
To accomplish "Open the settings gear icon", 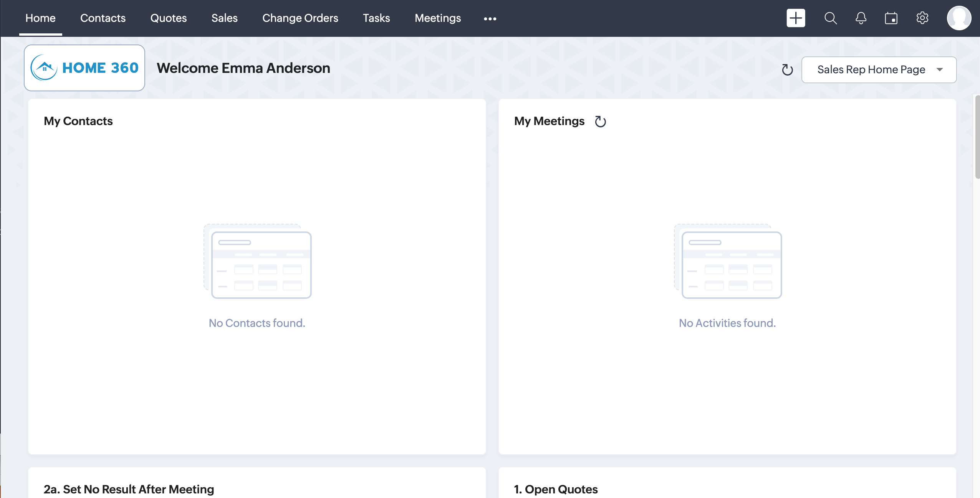I will tap(922, 18).
